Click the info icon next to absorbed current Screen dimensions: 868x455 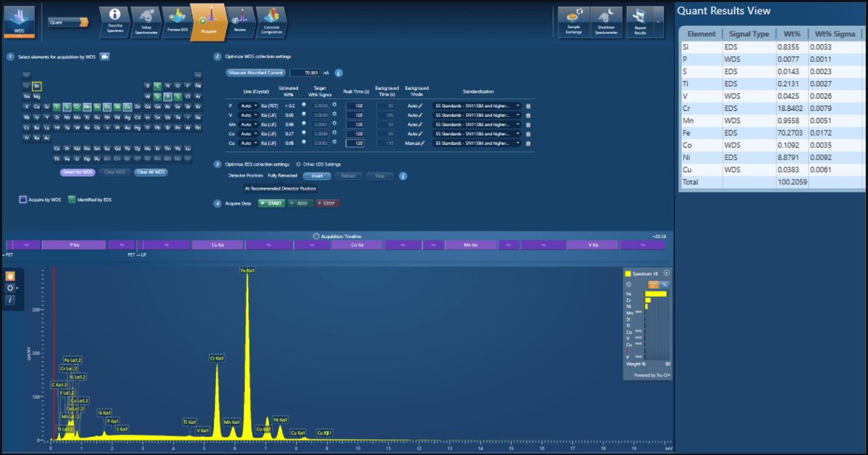tap(338, 73)
